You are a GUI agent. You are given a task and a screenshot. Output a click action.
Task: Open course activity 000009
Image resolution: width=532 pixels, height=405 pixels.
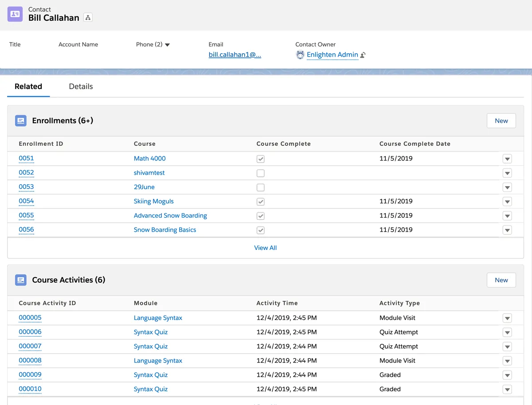click(x=30, y=374)
